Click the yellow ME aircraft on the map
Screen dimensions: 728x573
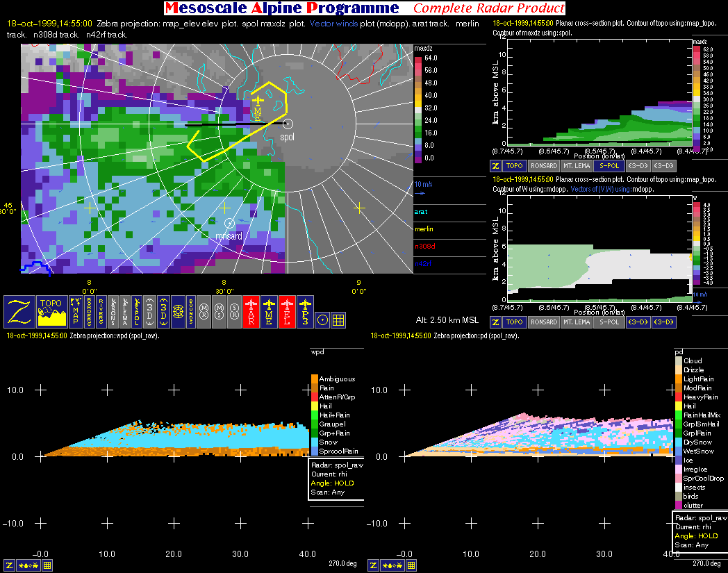[258, 100]
